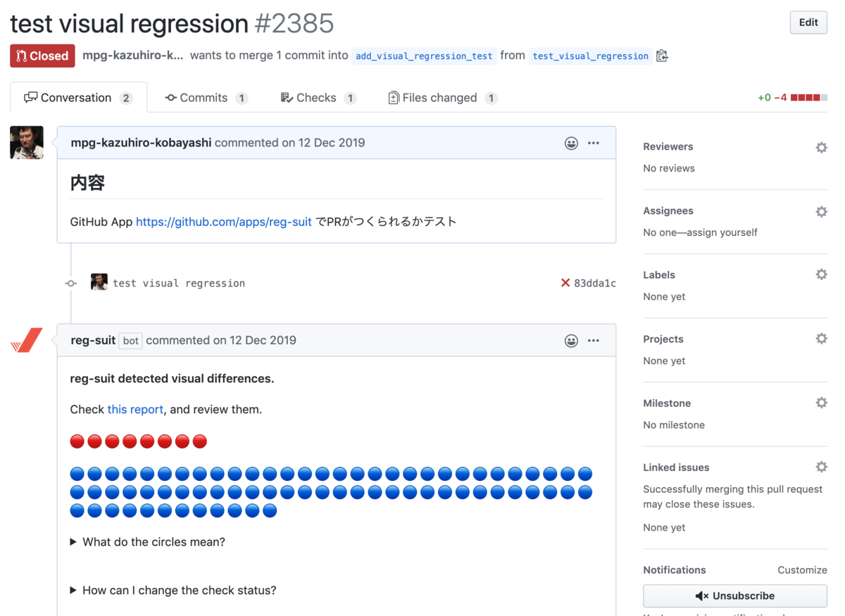Switch to the Checks tab
845x616 pixels.
tap(318, 98)
